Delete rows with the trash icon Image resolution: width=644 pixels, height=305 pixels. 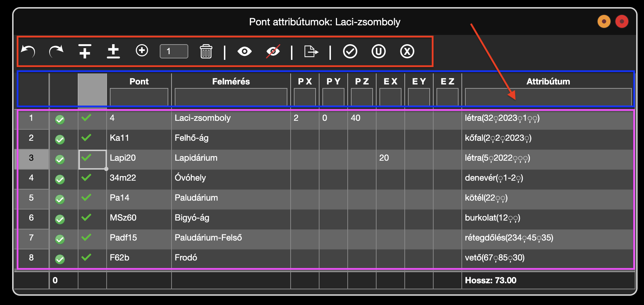206,51
